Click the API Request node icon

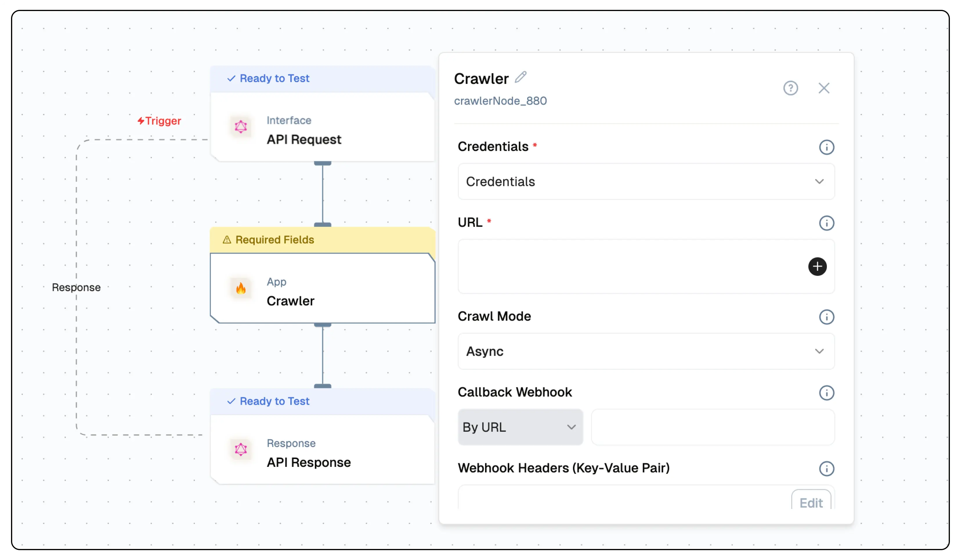click(x=241, y=127)
